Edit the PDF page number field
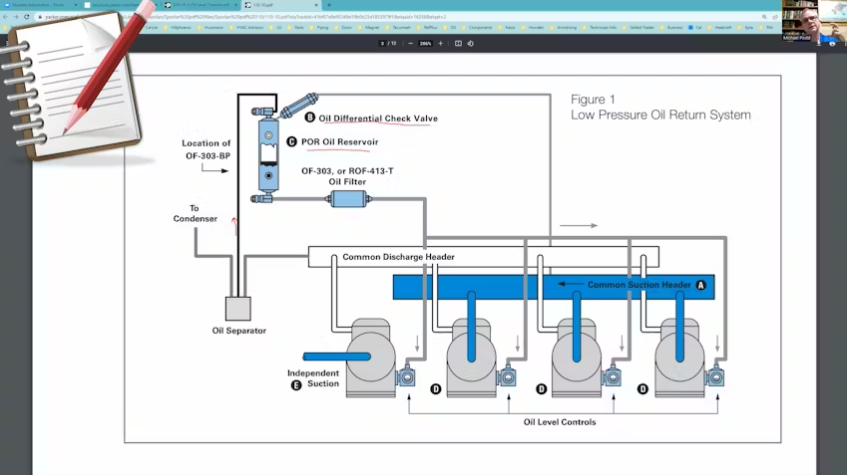The width and height of the screenshot is (847, 475). 382,43
